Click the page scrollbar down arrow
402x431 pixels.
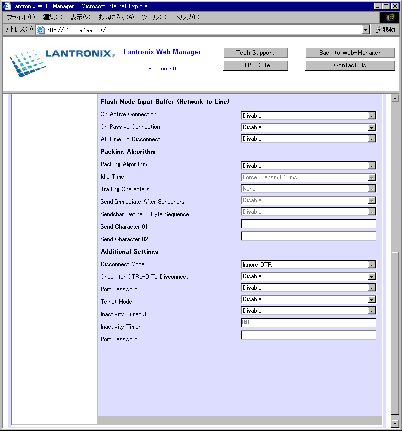click(395, 423)
